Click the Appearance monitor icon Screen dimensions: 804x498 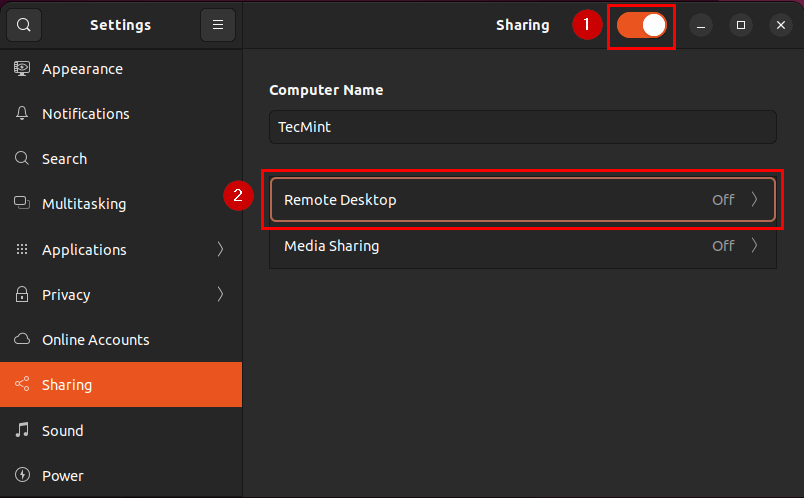pos(22,69)
